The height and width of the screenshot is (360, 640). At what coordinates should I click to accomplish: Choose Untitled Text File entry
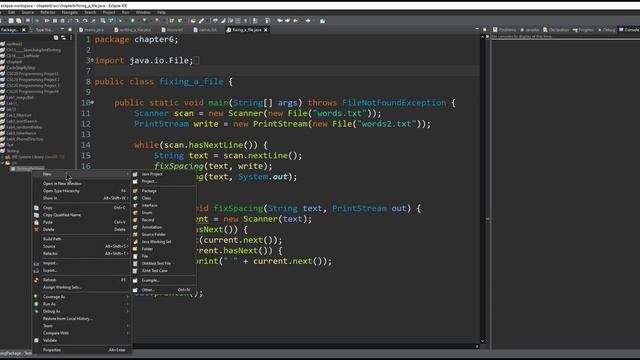point(164,263)
